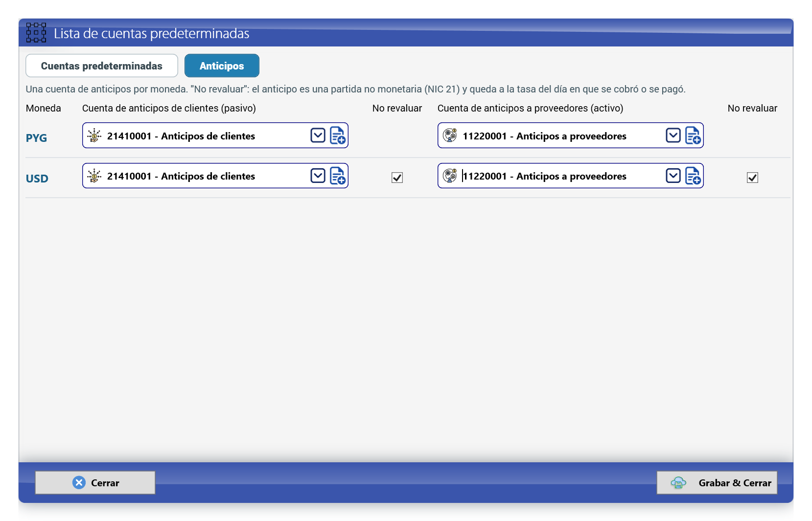Select the Anticipos tab
The height and width of the screenshot is (521, 812).
coord(222,66)
